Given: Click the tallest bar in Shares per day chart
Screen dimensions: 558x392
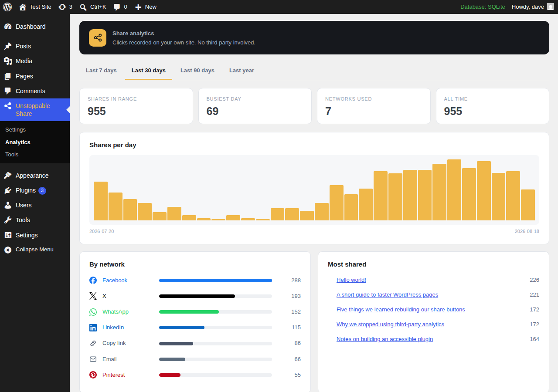Looking at the screenshot, I should point(454,190).
